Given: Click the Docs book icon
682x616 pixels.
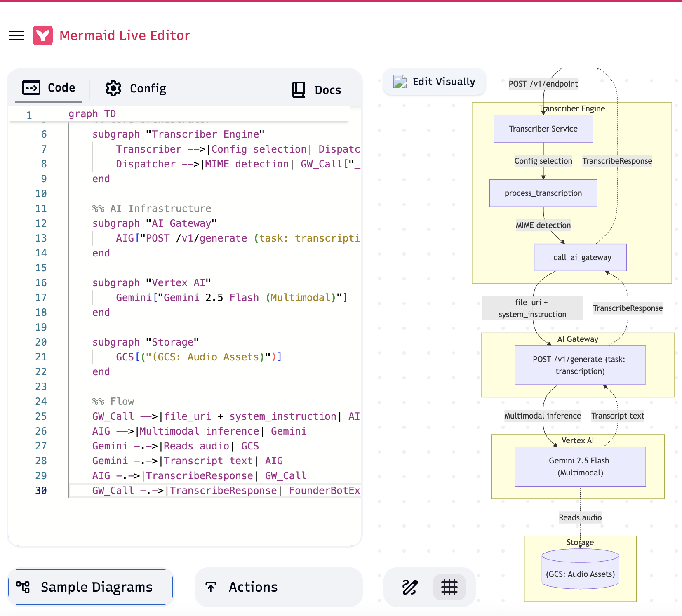Looking at the screenshot, I should pos(299,90).
